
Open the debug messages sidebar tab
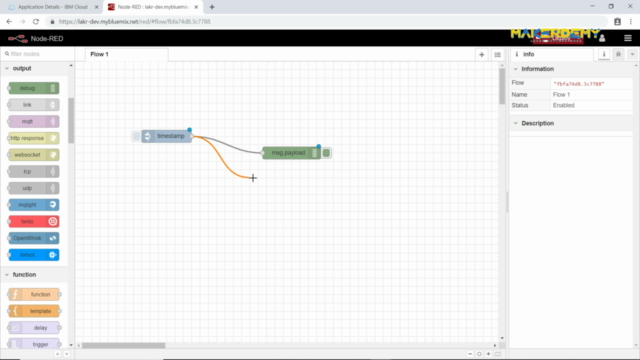[x=618, y=54]
